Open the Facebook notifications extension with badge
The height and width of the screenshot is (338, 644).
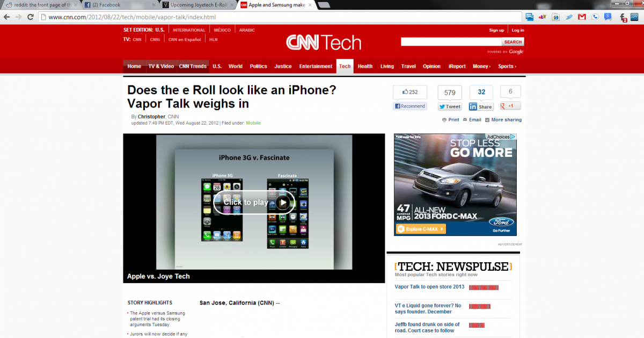coord(623,18)
